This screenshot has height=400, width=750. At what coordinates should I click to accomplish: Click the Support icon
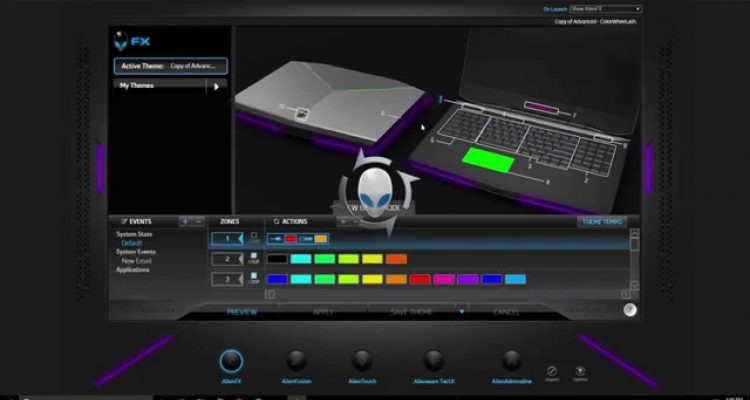click(x=551, y=371)
